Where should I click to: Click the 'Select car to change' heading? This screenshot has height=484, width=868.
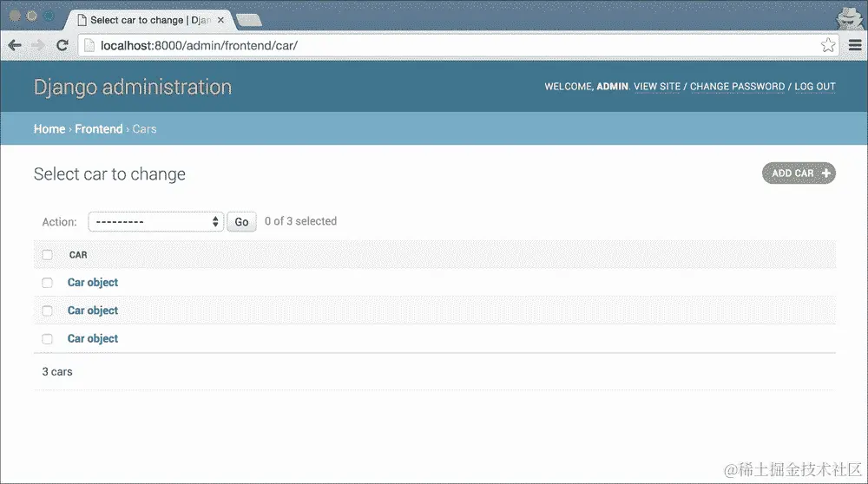(x=109, y=174)
